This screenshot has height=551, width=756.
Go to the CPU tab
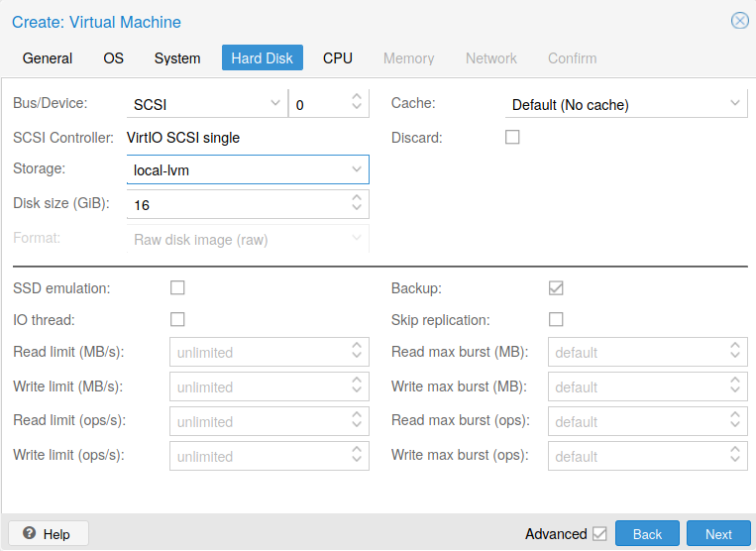pos(338,58)
